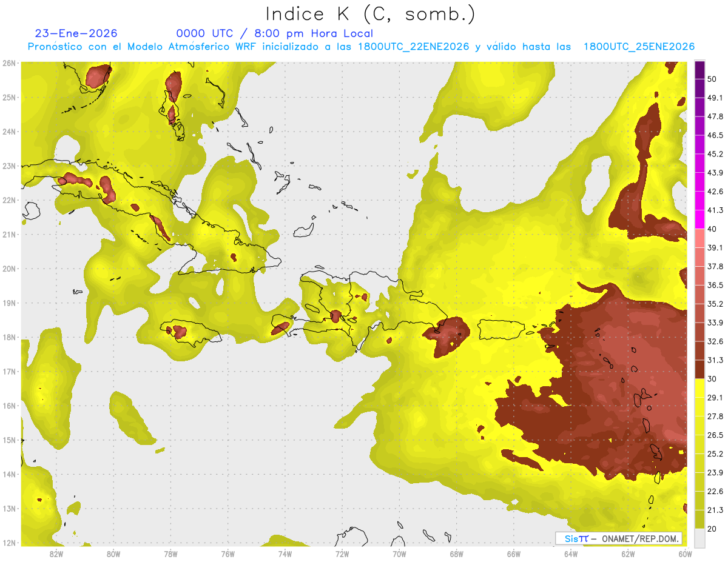Click the latitude axis label '15N'
The image size is (728, 562).
click(x=9, y=440)
